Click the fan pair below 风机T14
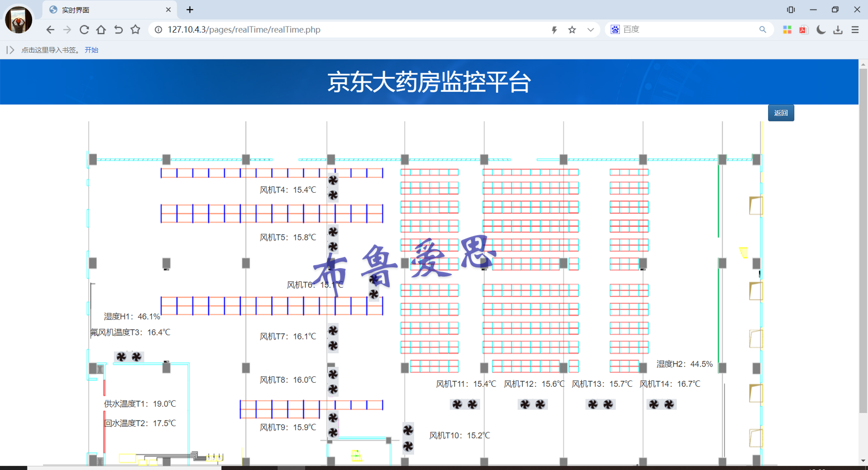Viewport: 868px width, 470px height. [661, 404]
